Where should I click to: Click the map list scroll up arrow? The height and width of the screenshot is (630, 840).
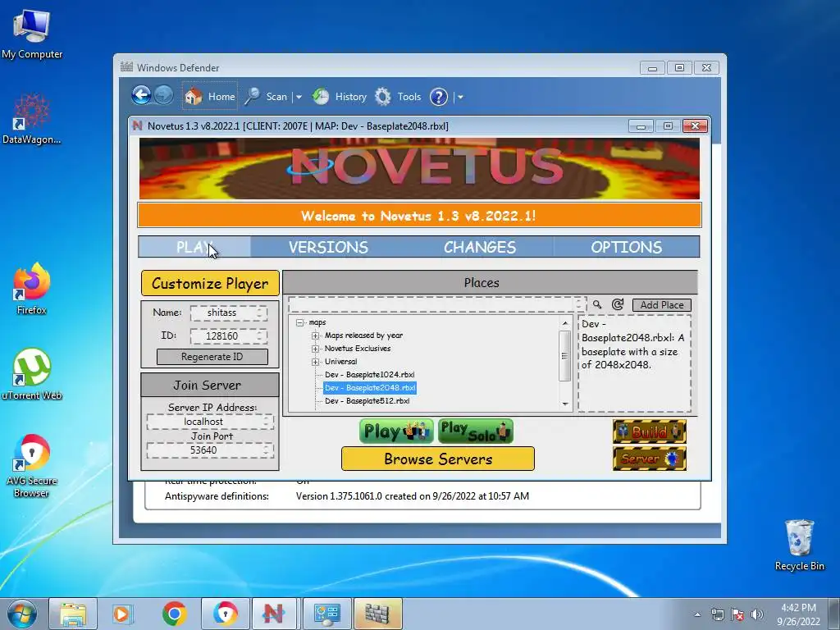[x=564, y=323]
